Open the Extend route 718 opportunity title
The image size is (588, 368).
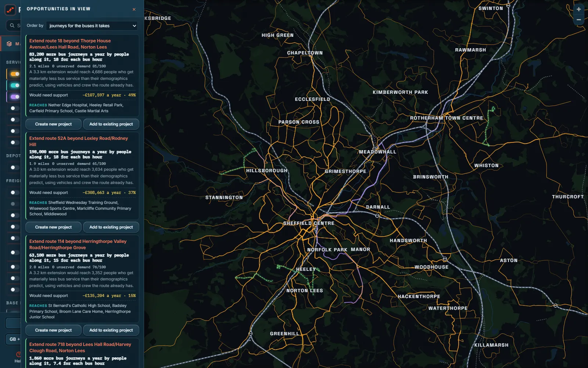[x=80, y=347]
